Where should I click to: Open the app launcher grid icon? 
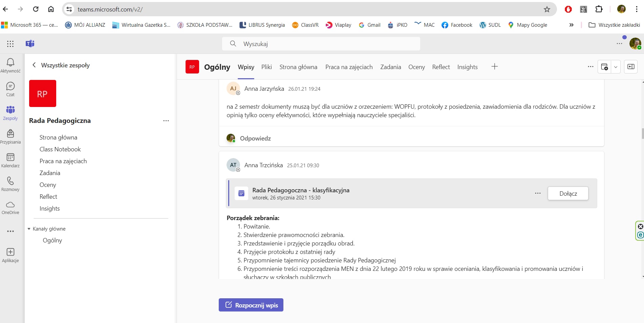(10, 44)
